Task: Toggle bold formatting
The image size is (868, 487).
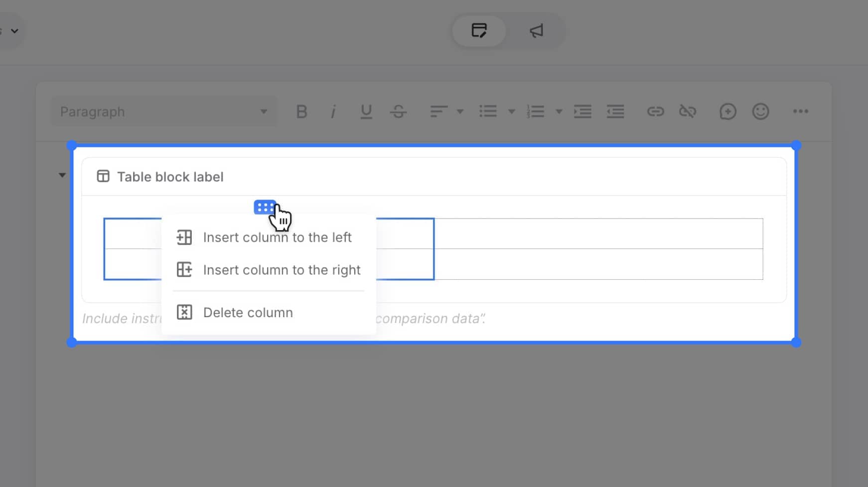Action: coord(301,112)
